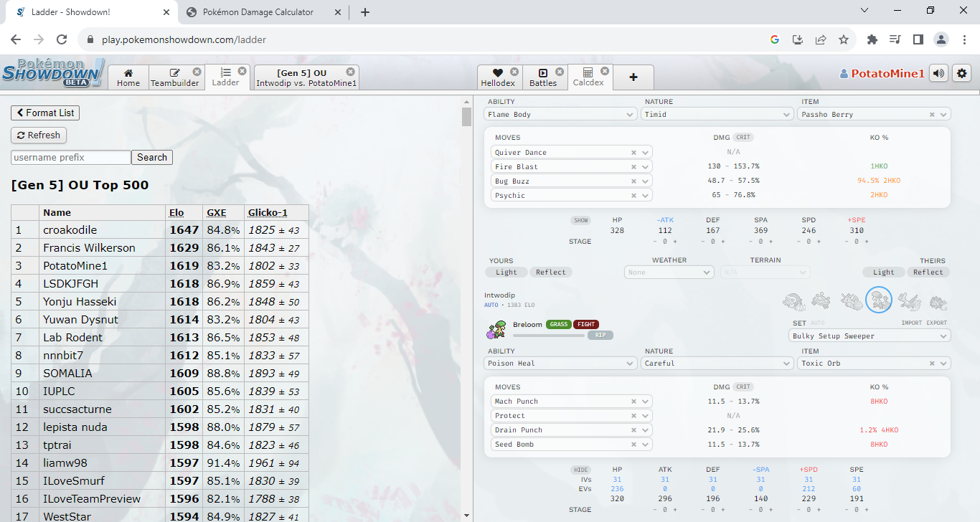980x522 pixels.
Task: Bookmark this page with the star icon
Action: click(x=844, y=39)
